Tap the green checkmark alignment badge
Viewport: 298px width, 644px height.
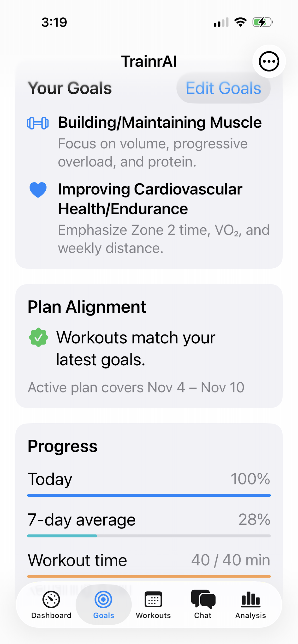[x=38, y=337]
